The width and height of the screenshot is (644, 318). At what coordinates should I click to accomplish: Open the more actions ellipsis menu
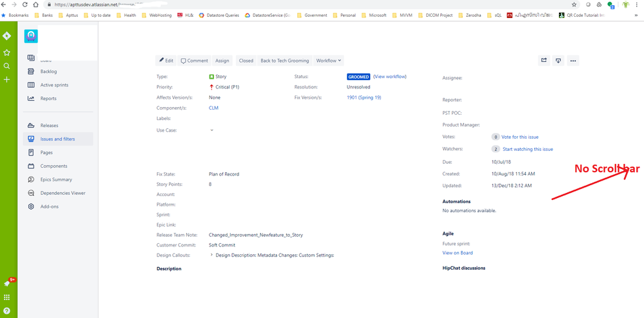[x=573, y=61]
